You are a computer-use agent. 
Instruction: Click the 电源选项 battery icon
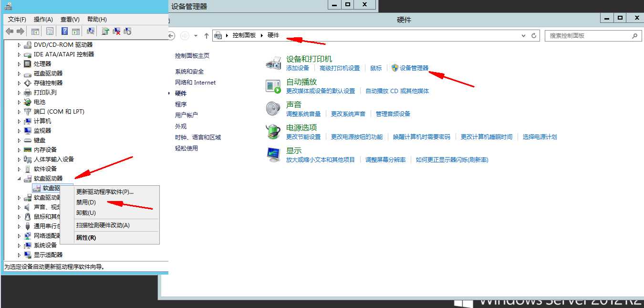pos(273,131)
